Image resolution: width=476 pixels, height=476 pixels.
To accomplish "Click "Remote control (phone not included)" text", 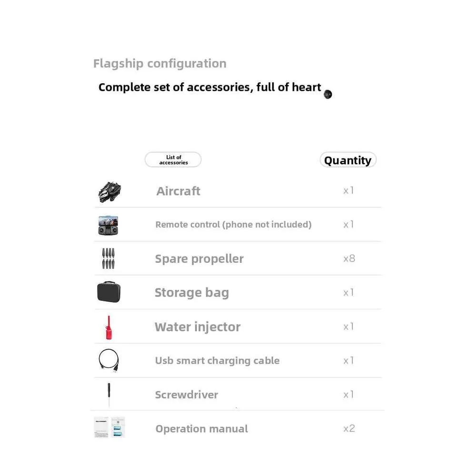I will tap(233, 224).
